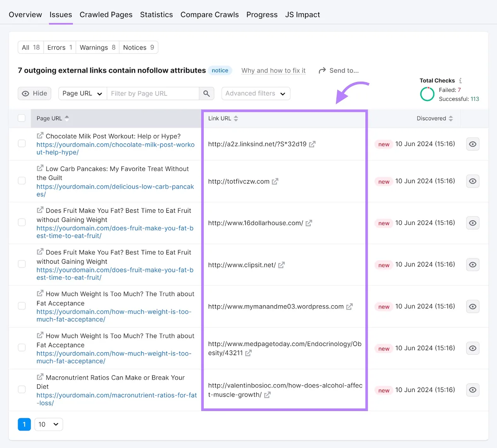Screen dimensions: 497x448
Task: Switch to the Overview tab
Action: coord(25,14)
